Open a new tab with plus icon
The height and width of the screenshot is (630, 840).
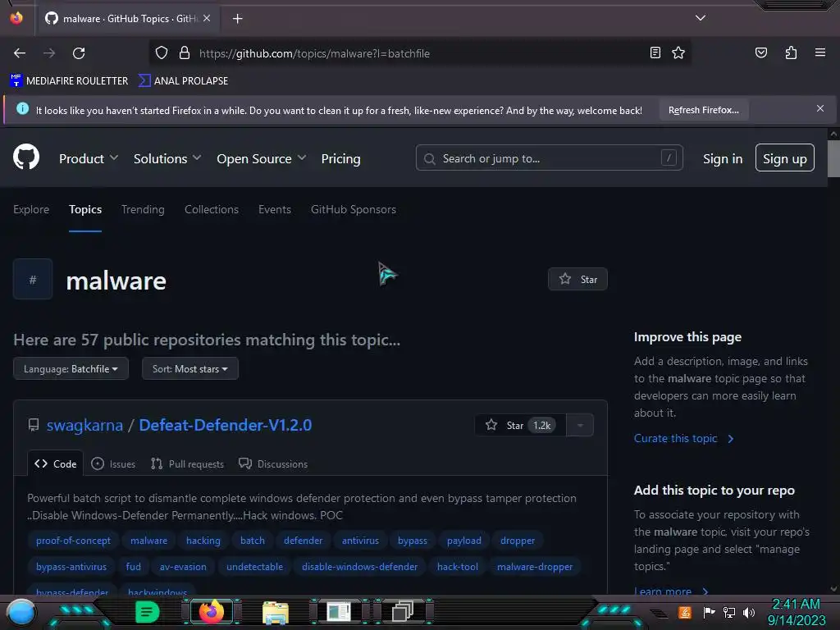coord(237,19)
